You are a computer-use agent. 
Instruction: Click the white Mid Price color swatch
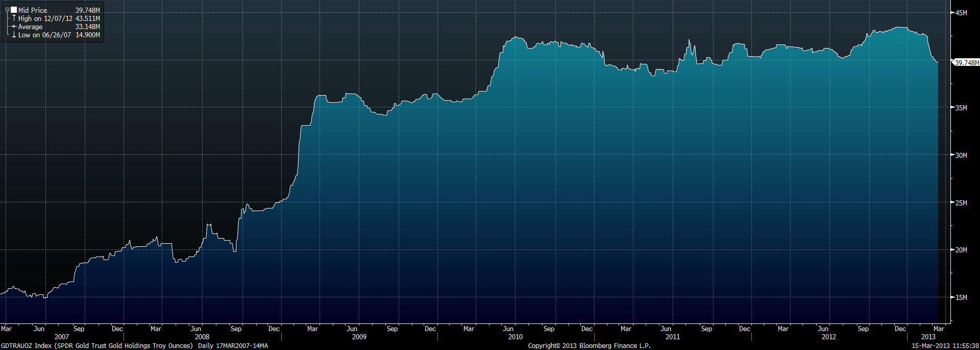pos(14,10)
